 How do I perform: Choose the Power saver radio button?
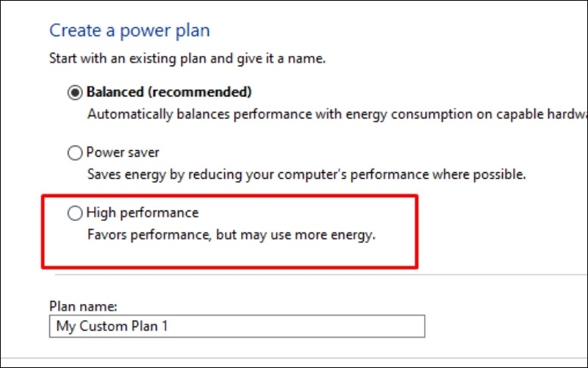(75, 153)
